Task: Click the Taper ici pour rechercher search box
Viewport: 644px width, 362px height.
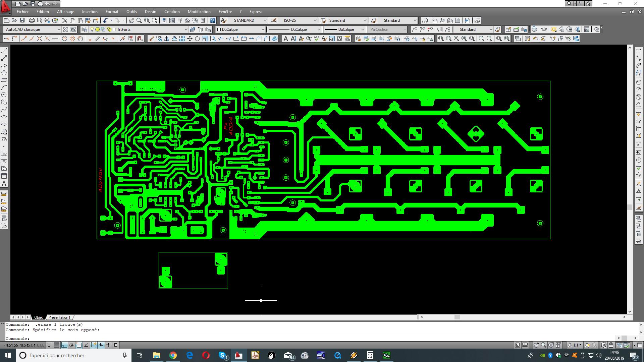Action: [x=74, y=355]
